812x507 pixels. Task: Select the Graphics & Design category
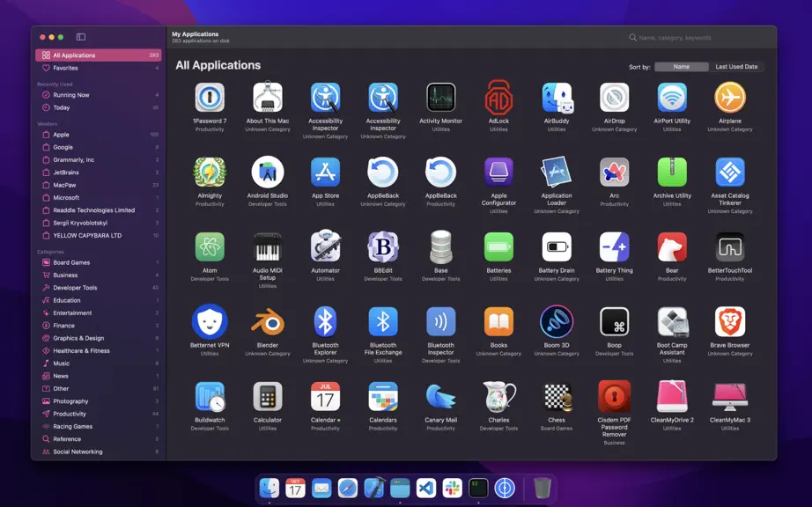99,338
